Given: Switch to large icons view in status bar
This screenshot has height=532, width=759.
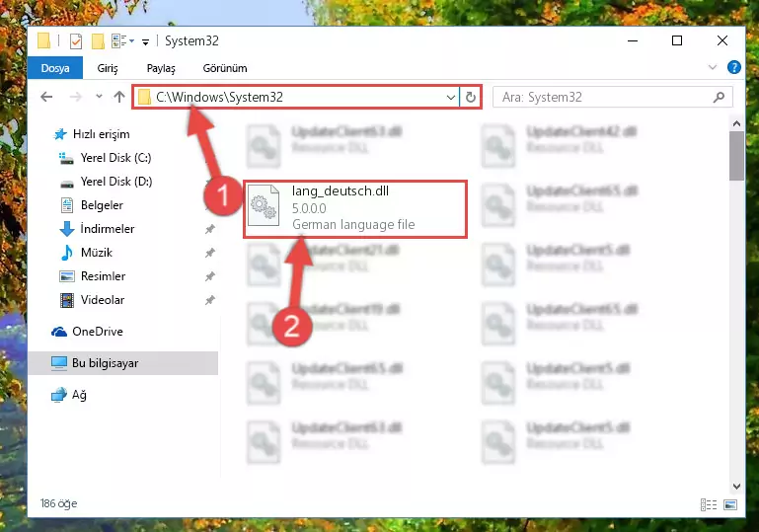Looking at the screenshot, I should [x=730, y=505].
